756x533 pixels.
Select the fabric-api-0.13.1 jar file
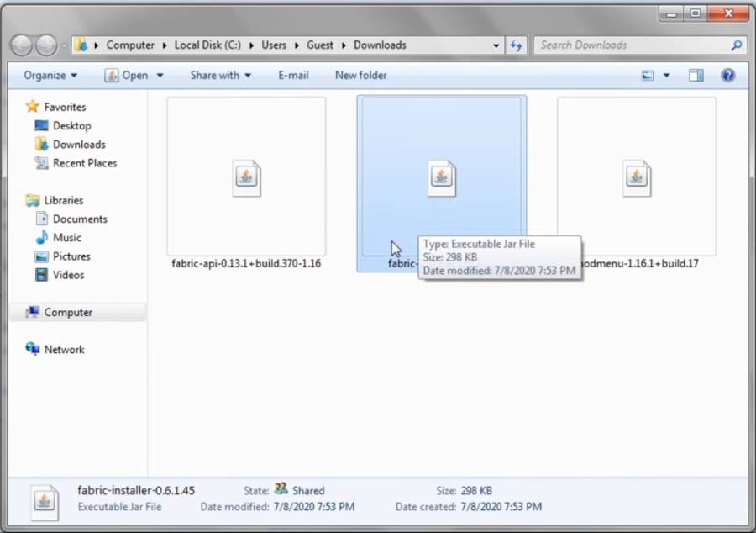246,178
